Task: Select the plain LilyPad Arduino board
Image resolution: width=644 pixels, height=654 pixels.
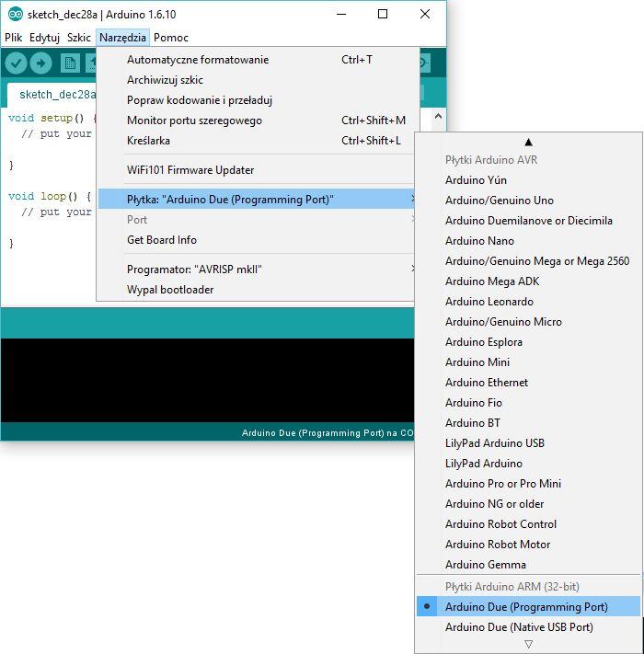Action: [528, 463]
